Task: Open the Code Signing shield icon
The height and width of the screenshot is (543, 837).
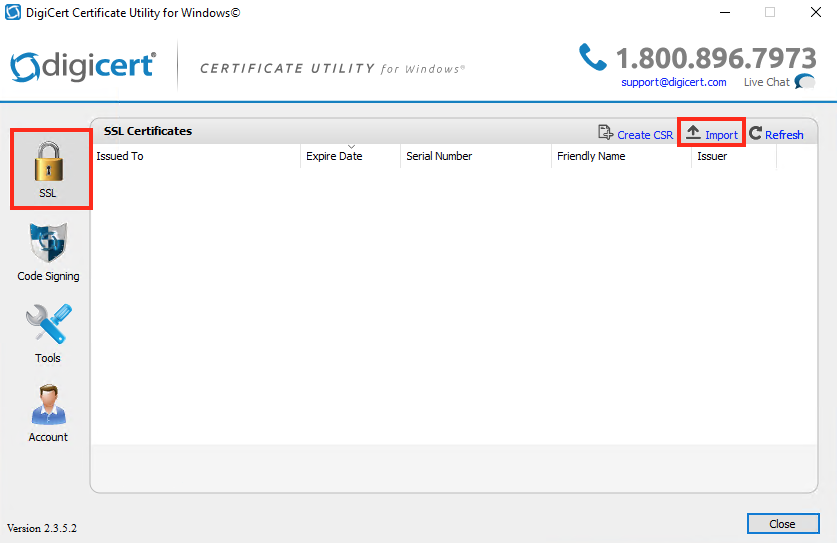Action: (48, 244)
